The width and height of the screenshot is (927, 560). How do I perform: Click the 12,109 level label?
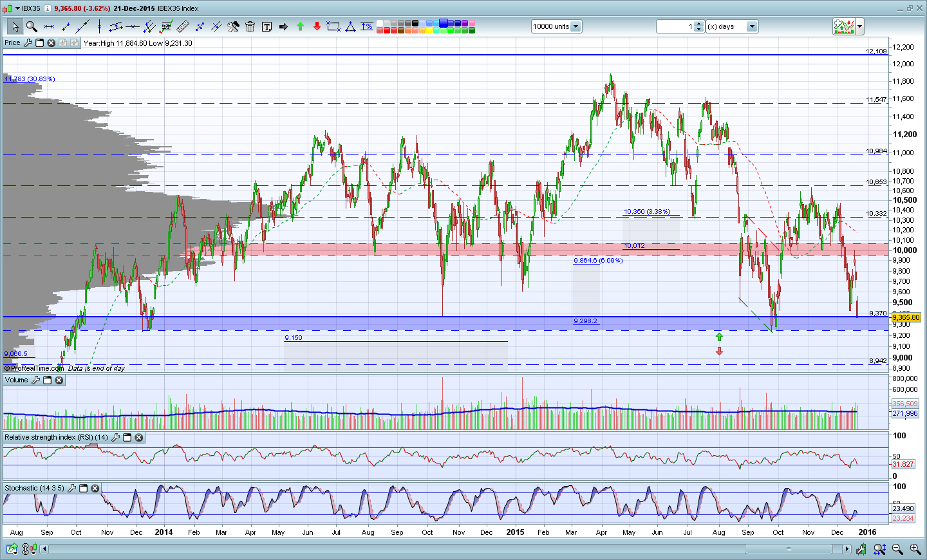click(x=876, y=51)
